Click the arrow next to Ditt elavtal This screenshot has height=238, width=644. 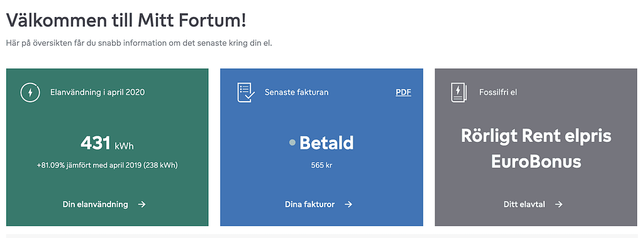pyautogui.click(x=558, y=204)
